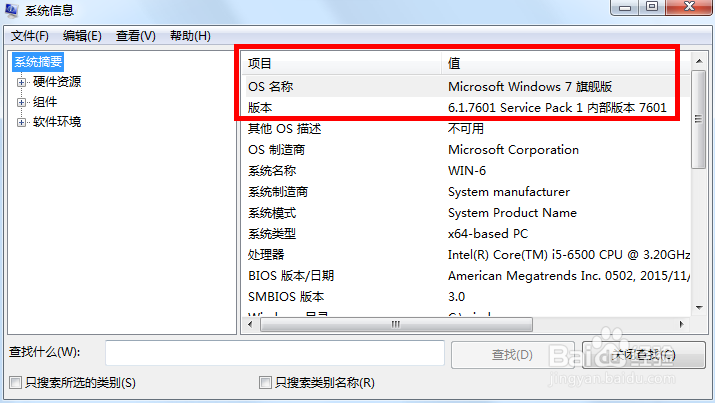Open the 编辑(E) menu
The image size is (715, 403).
82,36
